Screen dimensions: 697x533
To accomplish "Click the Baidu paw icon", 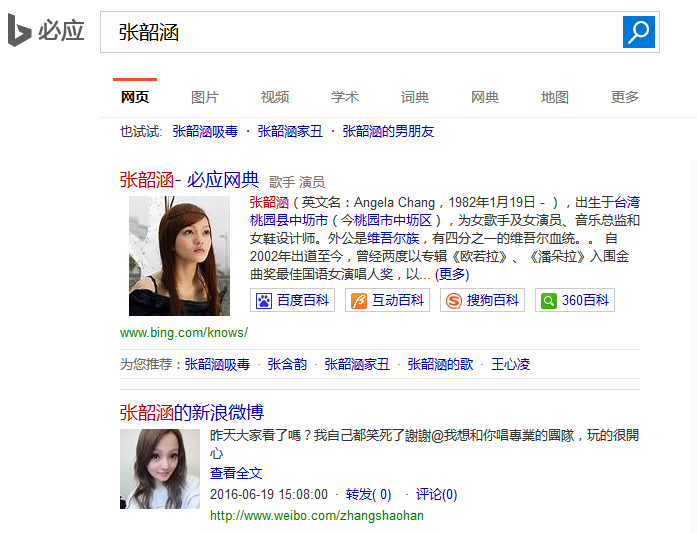I will tap(264, 301).
